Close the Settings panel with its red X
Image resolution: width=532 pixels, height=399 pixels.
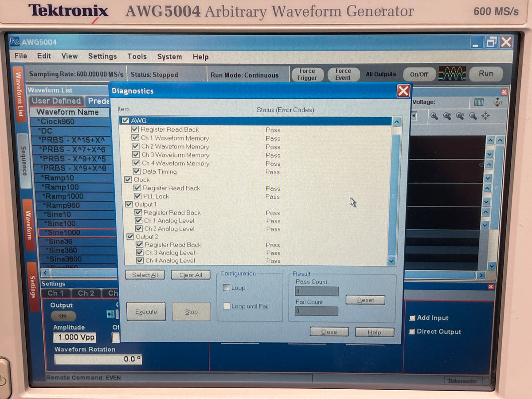pos(491,286)
